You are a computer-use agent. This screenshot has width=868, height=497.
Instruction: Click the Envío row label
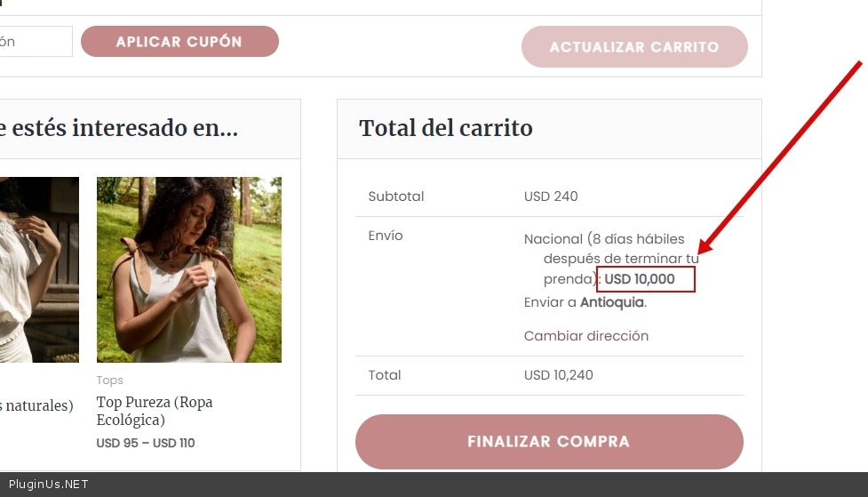386,236
